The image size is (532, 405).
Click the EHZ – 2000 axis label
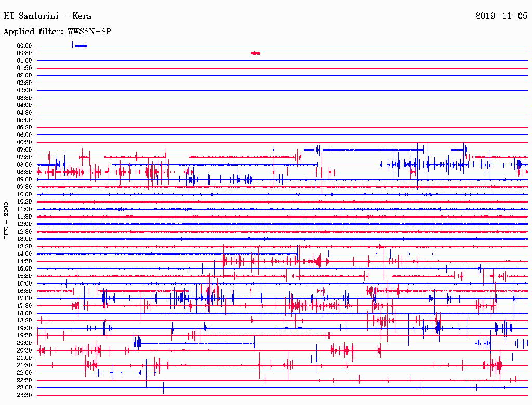tap(6, 220)
